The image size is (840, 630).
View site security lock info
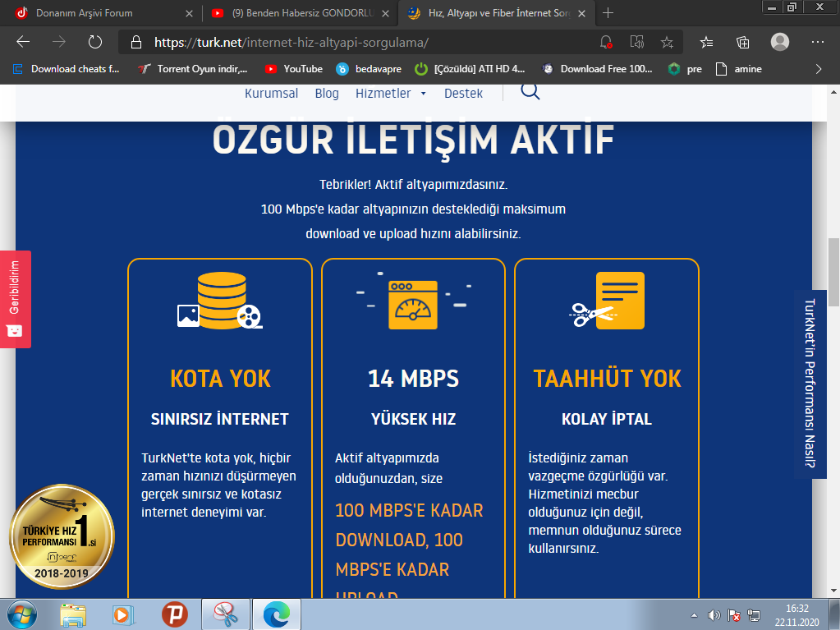tap(136, 43)
